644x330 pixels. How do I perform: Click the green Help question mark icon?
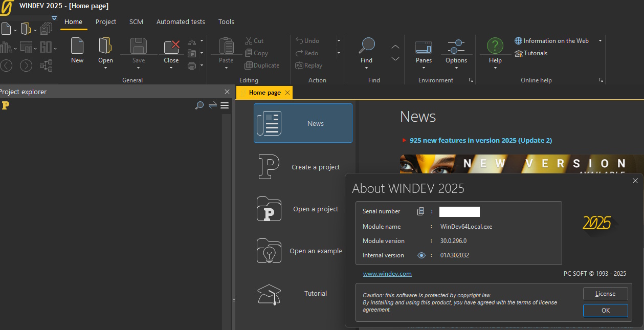pyautogui.click(x=495, y=46)
